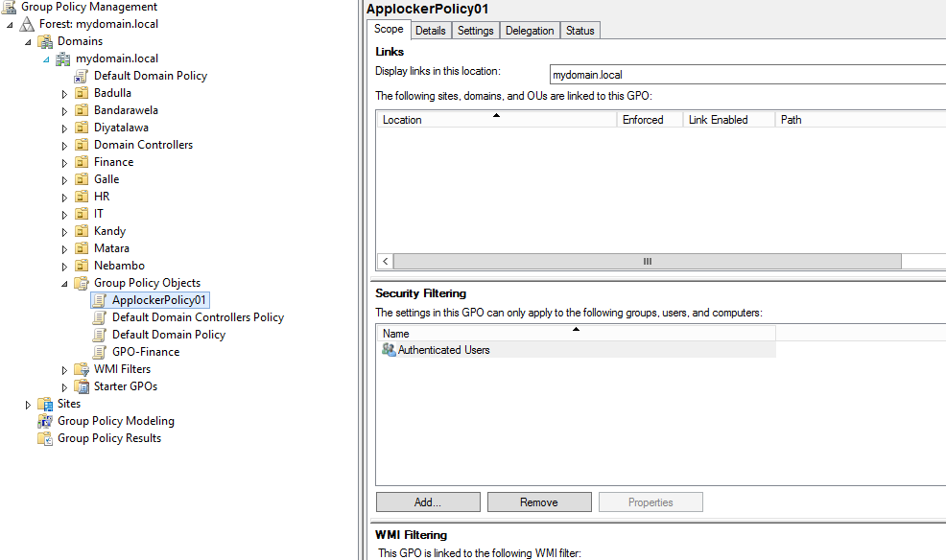Click the Galle OU icon
This screenshot has width=946, height=560.
click(x=82, y=179)
